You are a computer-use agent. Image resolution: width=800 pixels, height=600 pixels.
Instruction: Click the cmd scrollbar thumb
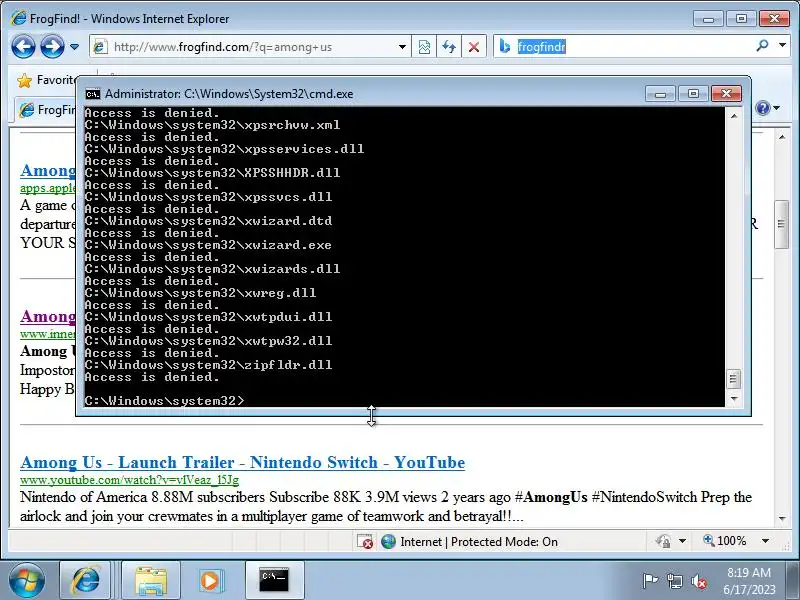click(734, 379)
